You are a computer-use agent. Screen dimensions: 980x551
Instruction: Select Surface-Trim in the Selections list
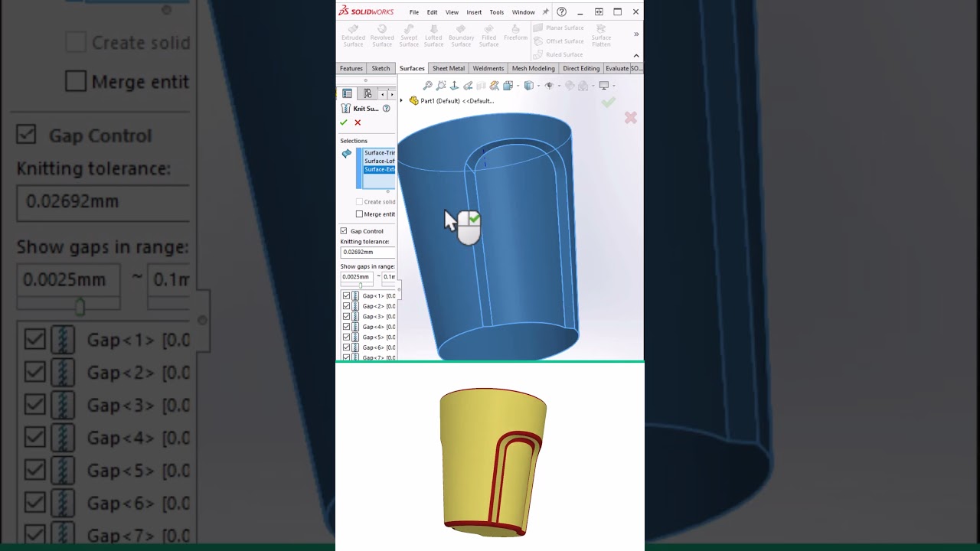pos(380,153)
